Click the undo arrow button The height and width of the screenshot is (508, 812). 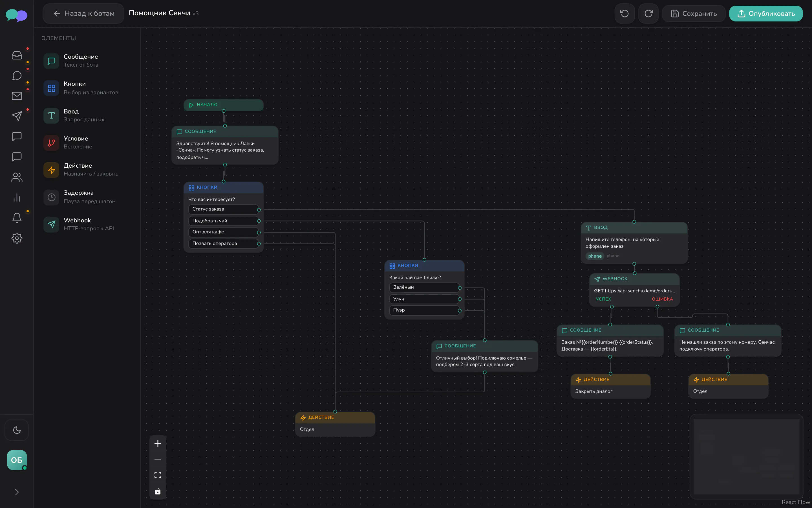(625, 14)
